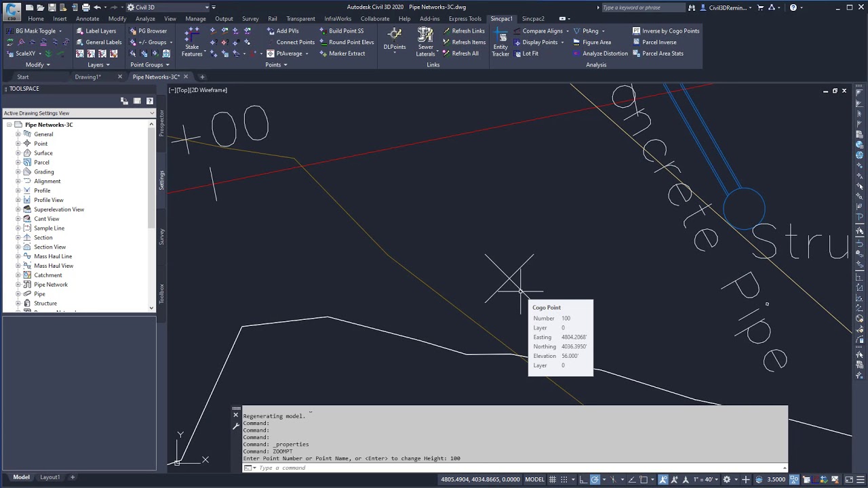Click the Plot printer icon

85,7
